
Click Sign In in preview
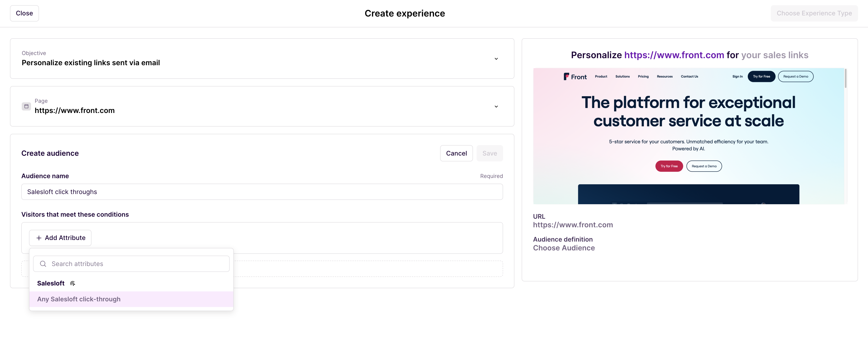coord(737,77)
